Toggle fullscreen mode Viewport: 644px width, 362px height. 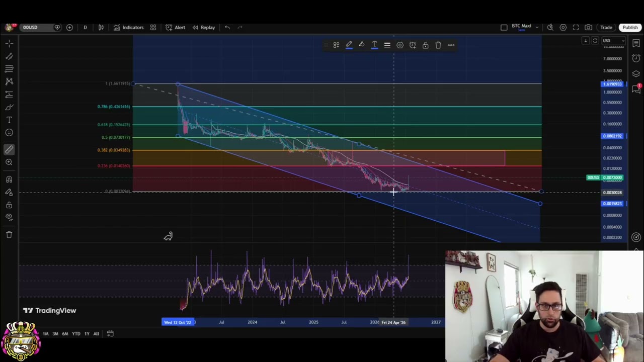pos(576,27)
